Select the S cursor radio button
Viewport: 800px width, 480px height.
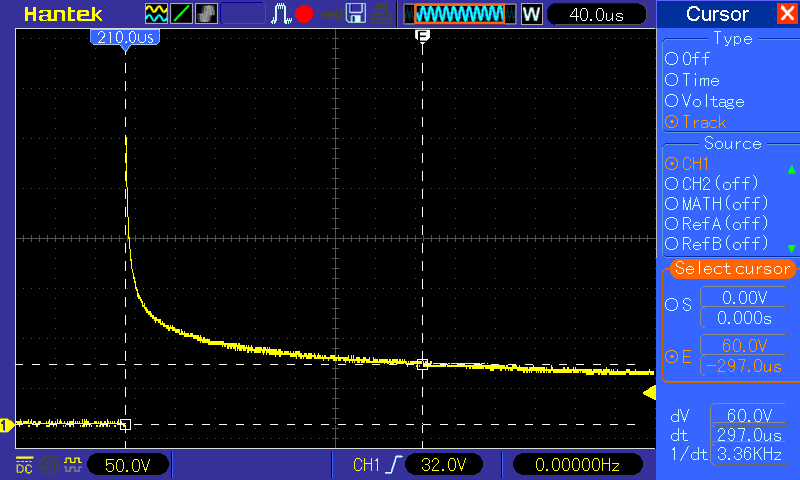tap(671, 305)
